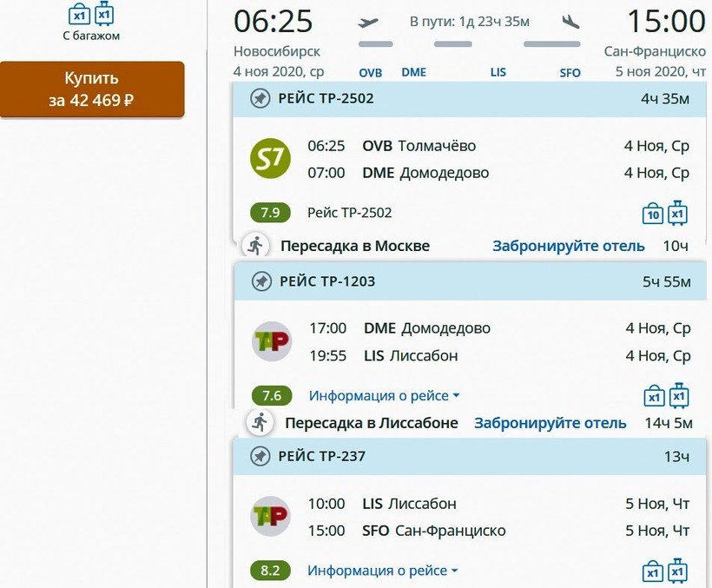Click the pin icon beside РЕЙС ТР-1203
Viewport: 712px width, 588px height.
260,281
